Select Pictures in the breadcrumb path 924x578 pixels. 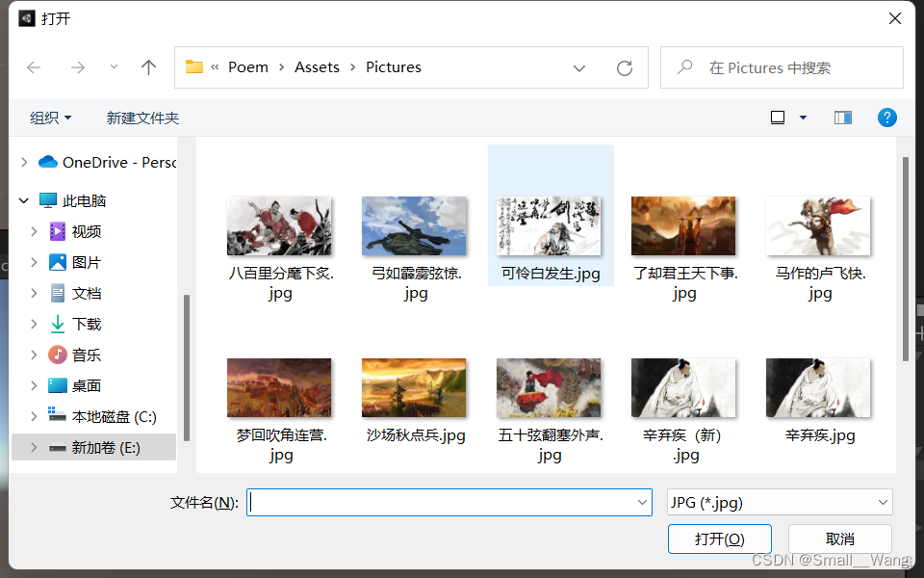394,67
